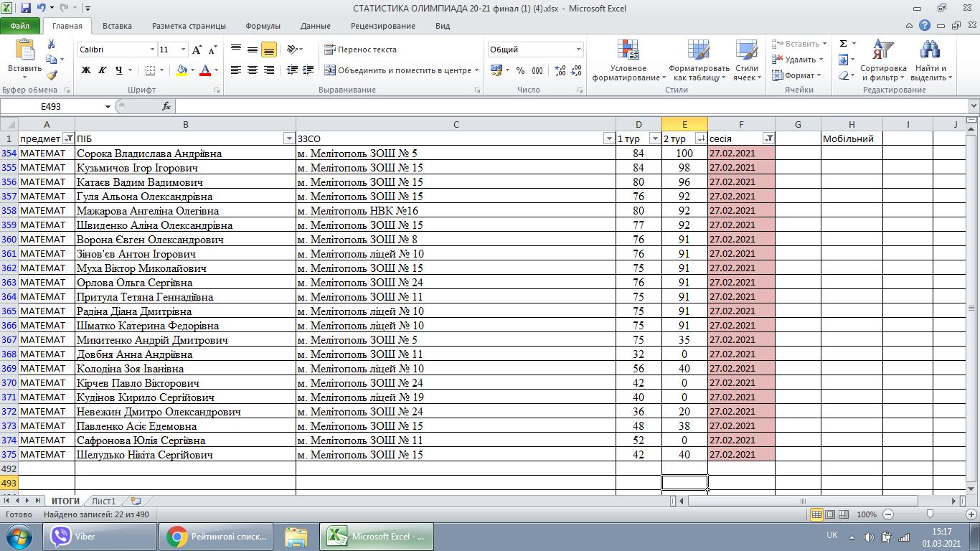Open the Файл menu button
980x551 pixels.
click(20, 26)
